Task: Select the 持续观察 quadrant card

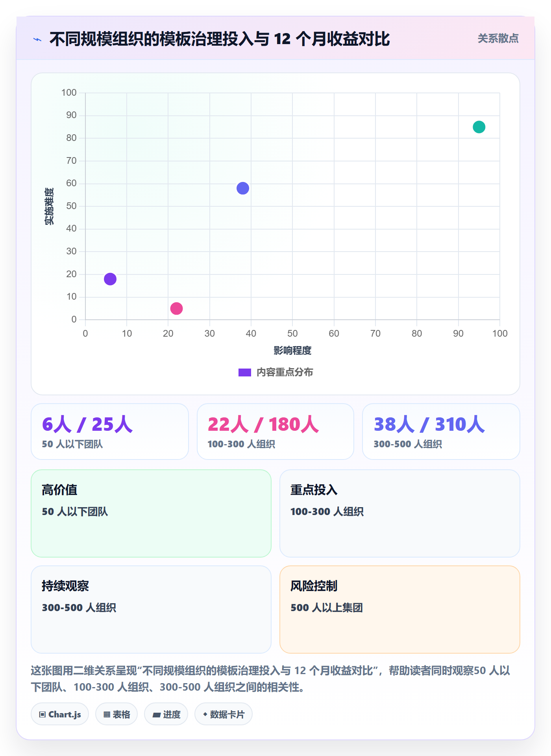Action: (151, 610)
